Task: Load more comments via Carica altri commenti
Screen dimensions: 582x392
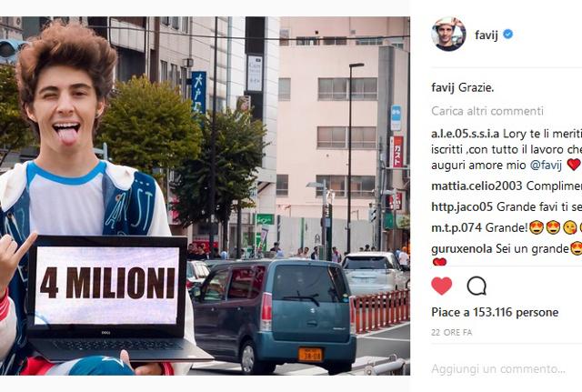Action: coord(487,111)
